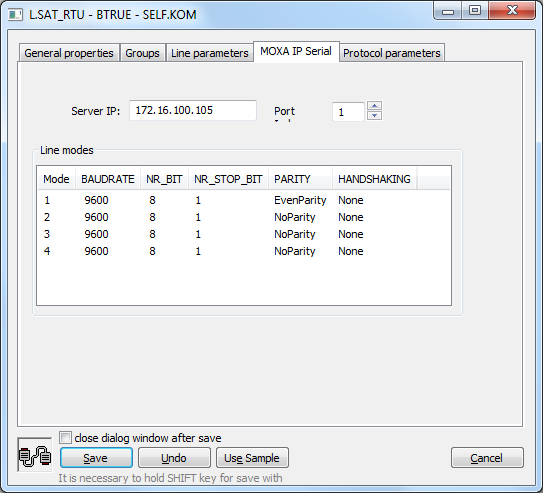Click the NR_STOP_BIT column header
The height and width of the screenshot is (493, 543).
click(x=229, y=179)
